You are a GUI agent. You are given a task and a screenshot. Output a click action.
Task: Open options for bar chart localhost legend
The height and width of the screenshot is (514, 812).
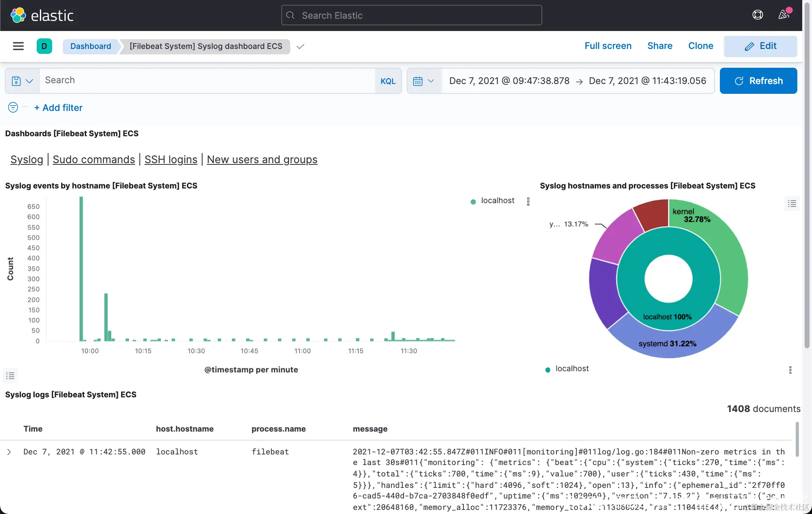(x=528, y=201)
